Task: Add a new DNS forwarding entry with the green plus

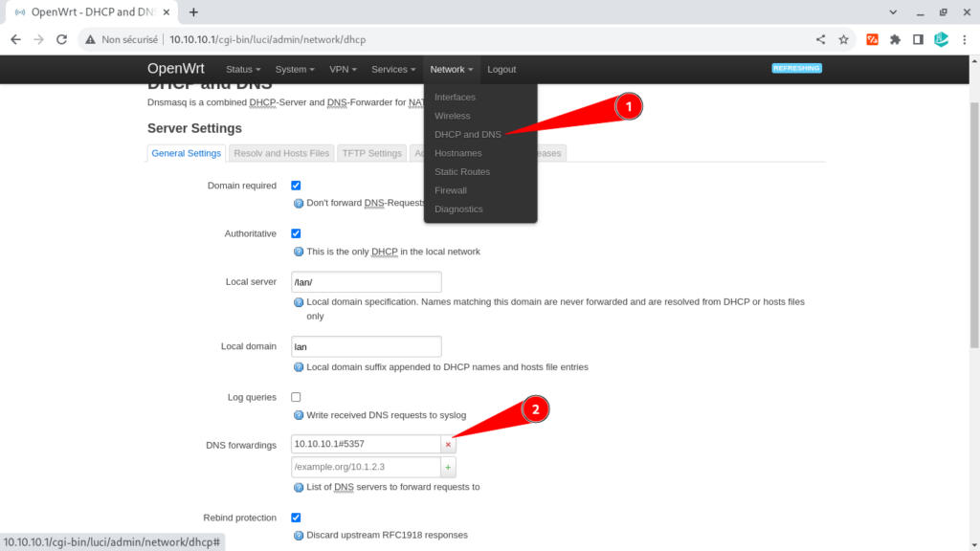Action: tap(448, 467)
